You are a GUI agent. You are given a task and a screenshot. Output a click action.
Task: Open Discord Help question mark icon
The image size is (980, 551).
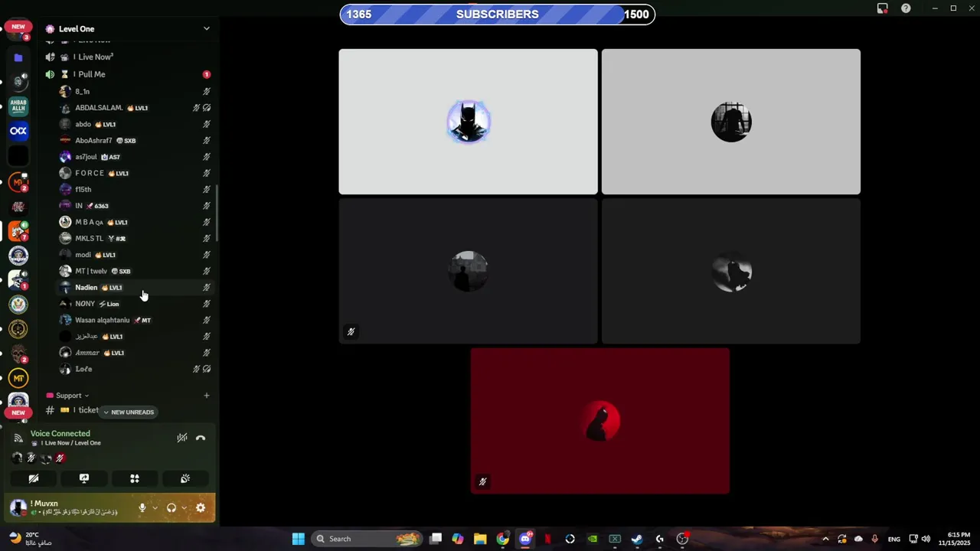[x=906, y=8]
